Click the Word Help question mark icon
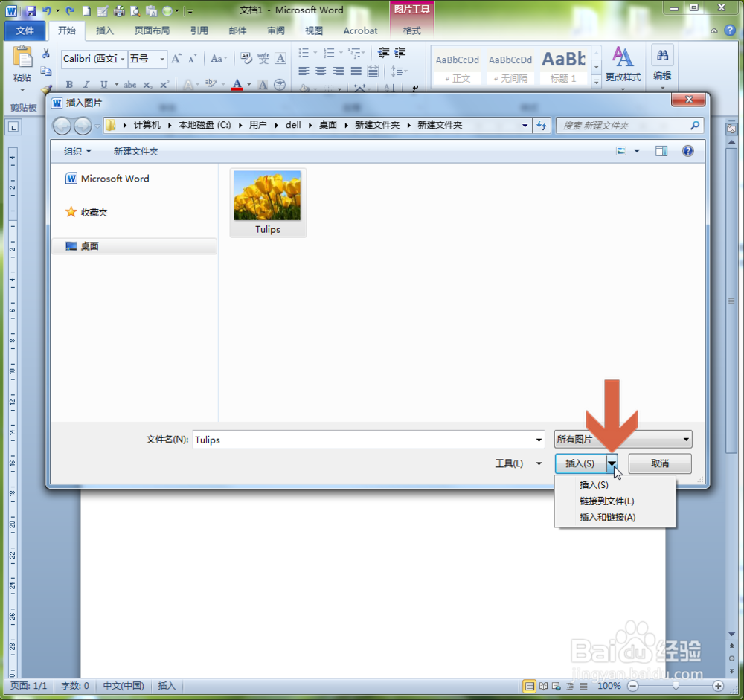 point(729,30)
